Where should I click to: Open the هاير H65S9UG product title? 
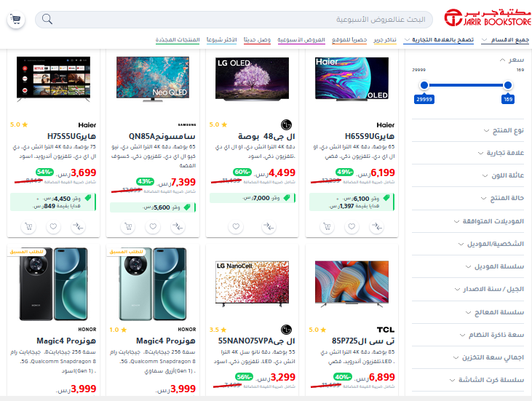(370, 136)
